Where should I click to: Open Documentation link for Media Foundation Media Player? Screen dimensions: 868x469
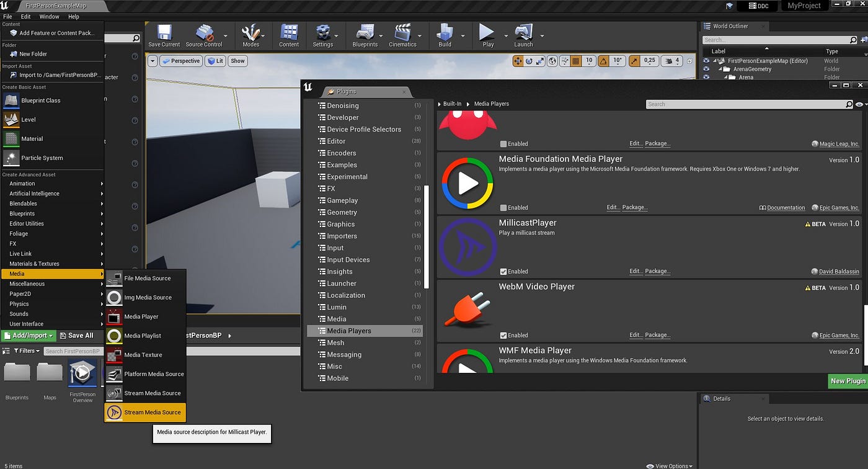(x=782, y=208)
